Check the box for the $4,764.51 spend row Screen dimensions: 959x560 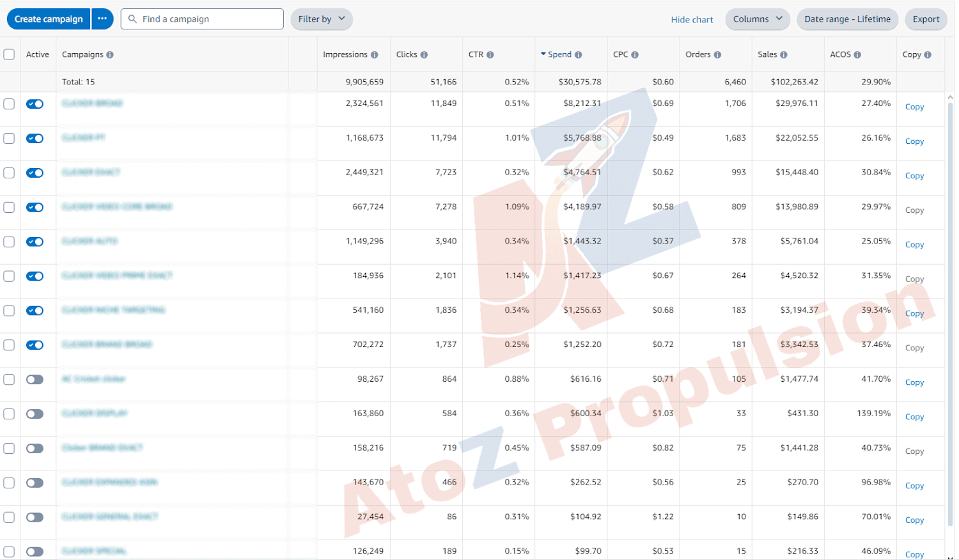click(9, 173)
